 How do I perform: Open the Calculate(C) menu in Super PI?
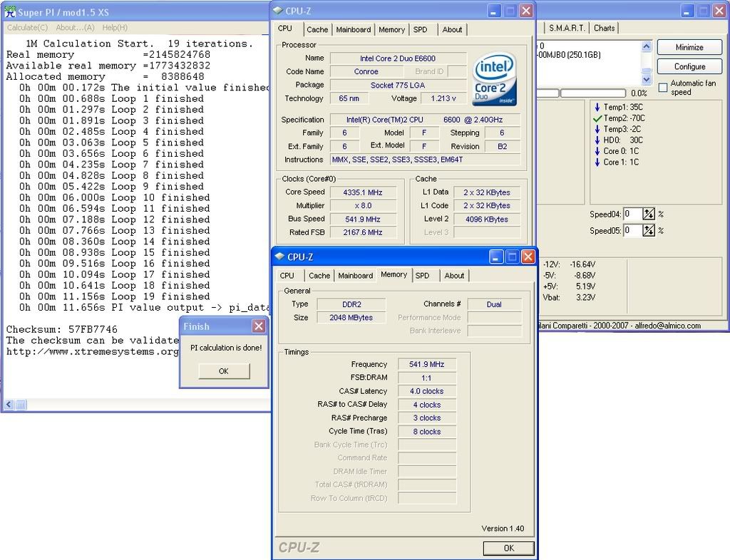[27, 28]
